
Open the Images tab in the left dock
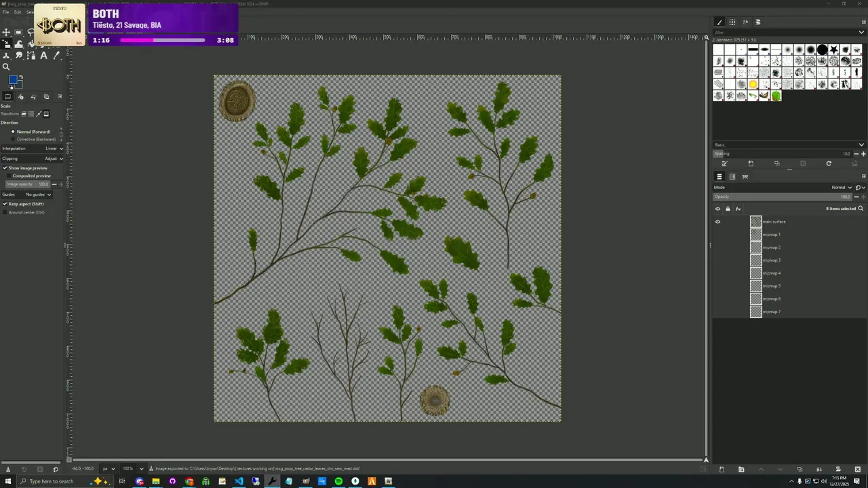pos(46,96)
